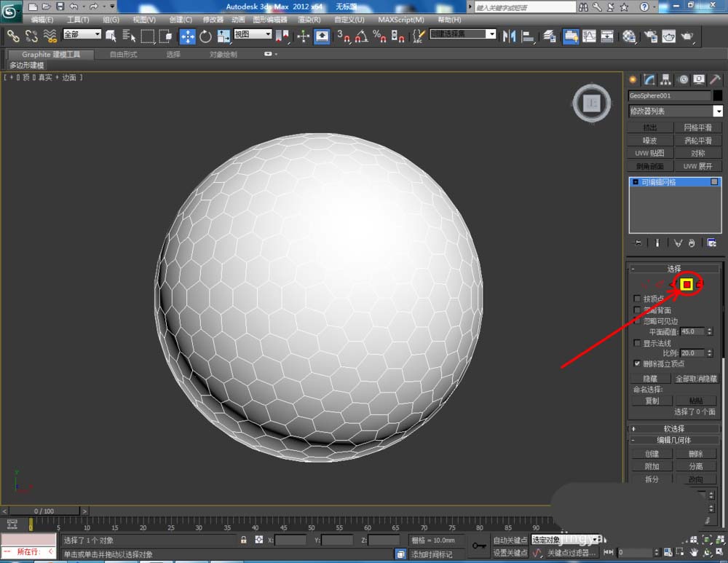728x563 pixels.
Task: Click the 附加 button
Action: point(652,466)
